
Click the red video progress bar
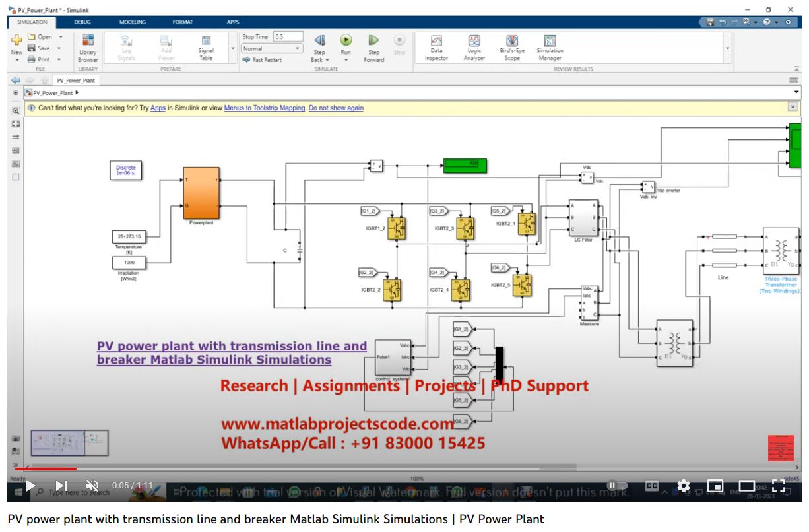coord(46,469)
